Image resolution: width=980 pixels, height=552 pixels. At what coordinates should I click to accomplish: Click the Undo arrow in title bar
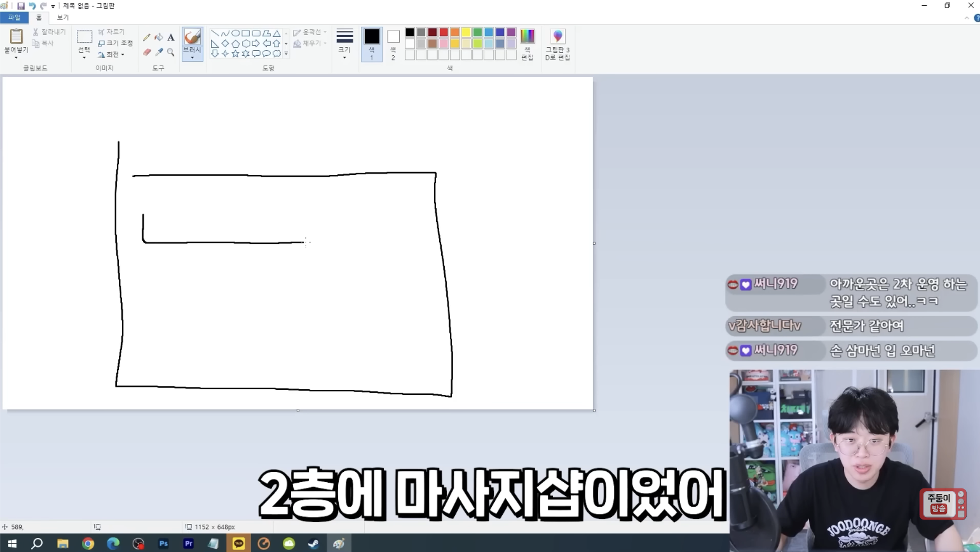(x=32, y=6)
